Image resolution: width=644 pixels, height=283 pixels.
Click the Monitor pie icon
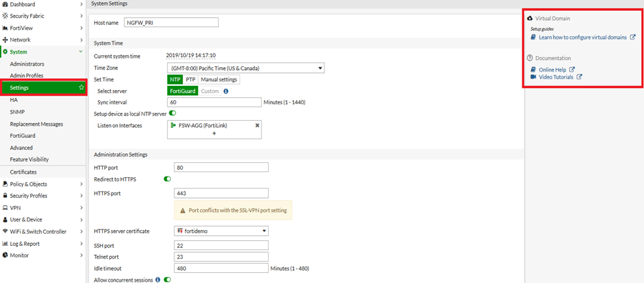click(x=5, y=255)
